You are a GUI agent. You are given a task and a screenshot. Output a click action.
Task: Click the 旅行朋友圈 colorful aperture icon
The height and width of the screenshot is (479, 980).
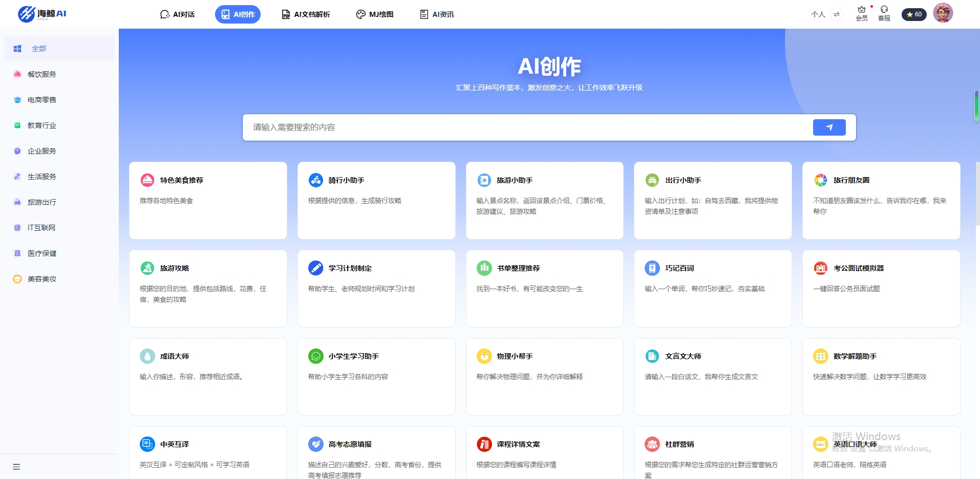tap(821, 180)
